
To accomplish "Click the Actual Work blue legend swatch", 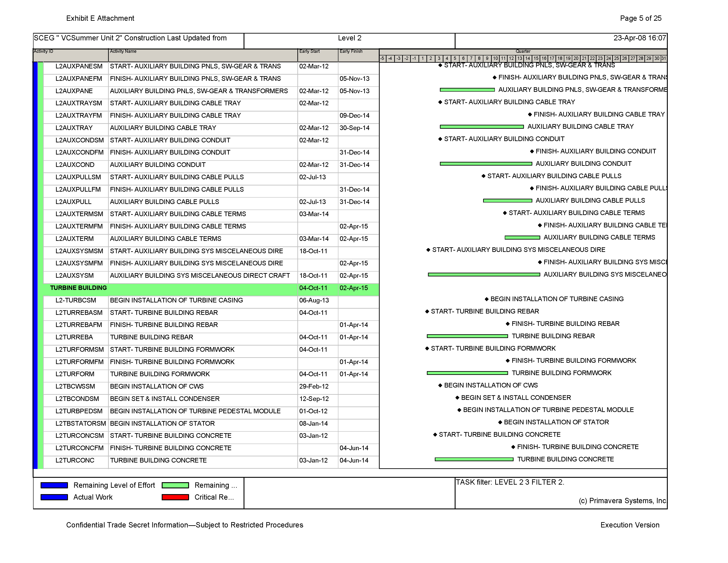I will pyautogui.click(x=54, y=497).
